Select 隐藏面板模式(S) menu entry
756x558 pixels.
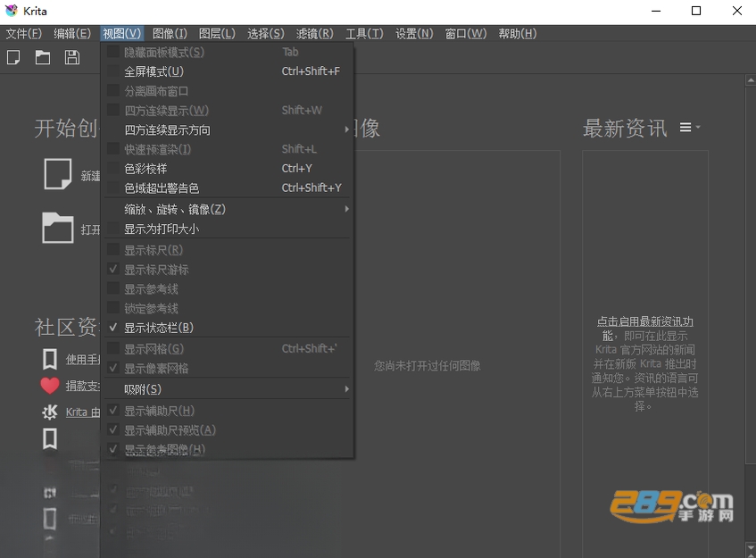click(228, 52)
